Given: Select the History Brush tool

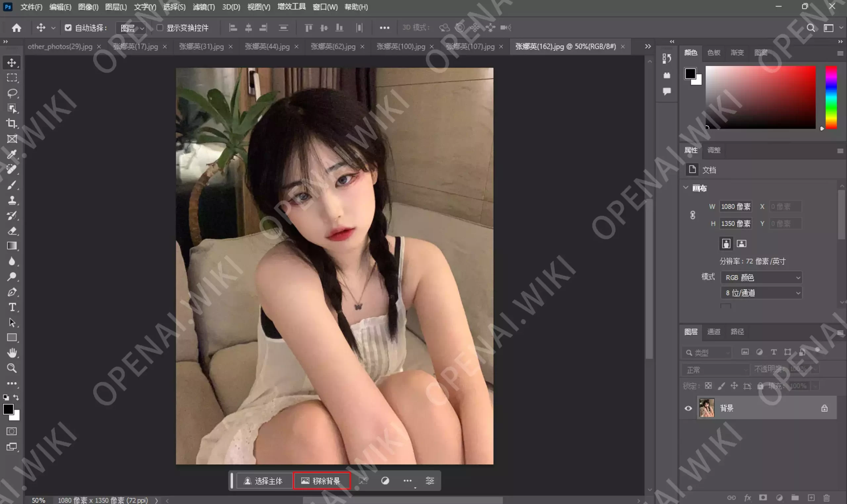Looking at the screenshot, I should (x=12, y=216).
